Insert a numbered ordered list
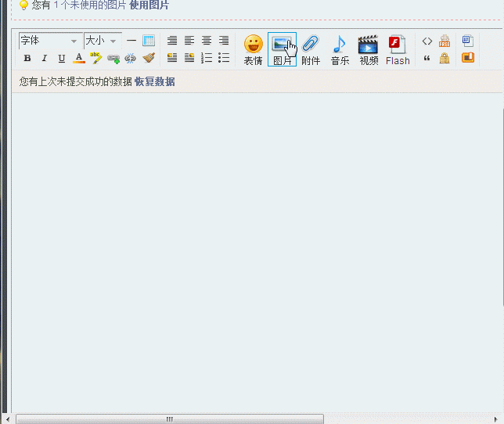 point(207,58)
